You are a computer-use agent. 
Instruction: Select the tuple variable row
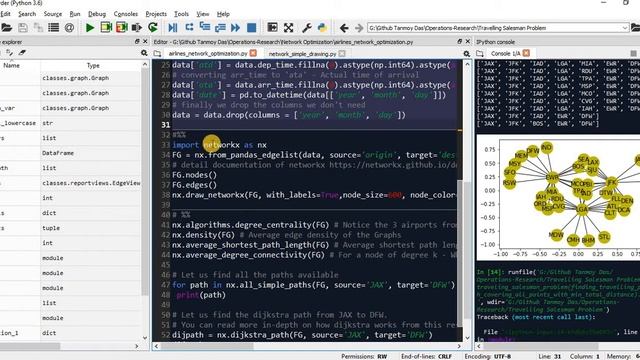[x=70, y=228]
